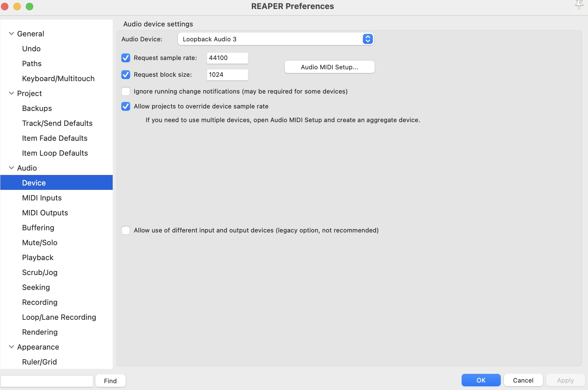This screenshot has width=588, height=390.
Task: Disable the Request sample rate checkbox
Action: point(126,58)
